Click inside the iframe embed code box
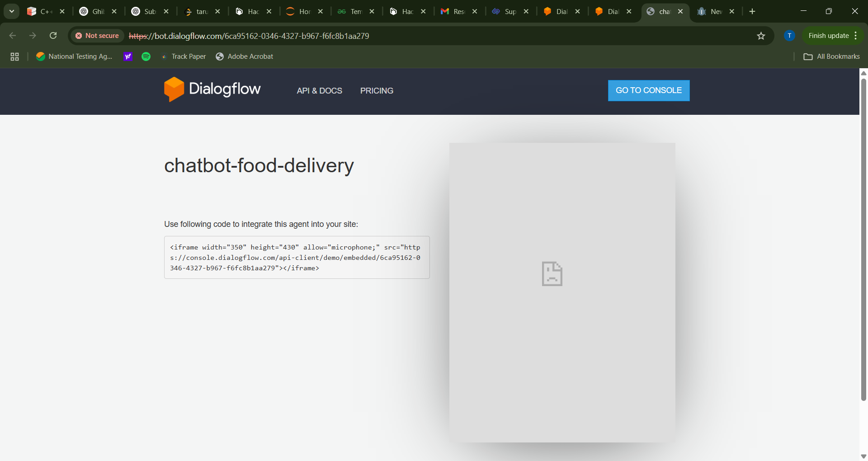Image resolution: width=868 pixels, height=461 pixels. pos(297,258)
